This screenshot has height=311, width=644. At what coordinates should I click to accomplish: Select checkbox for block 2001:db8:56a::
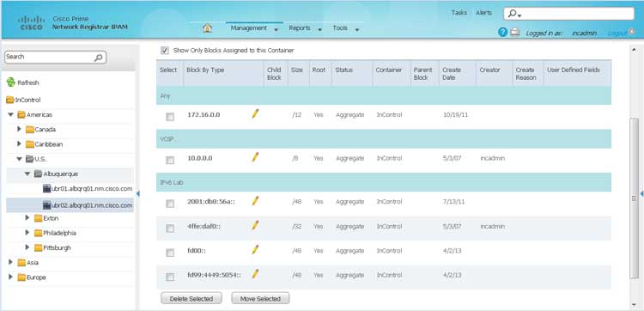coord(170,204)
